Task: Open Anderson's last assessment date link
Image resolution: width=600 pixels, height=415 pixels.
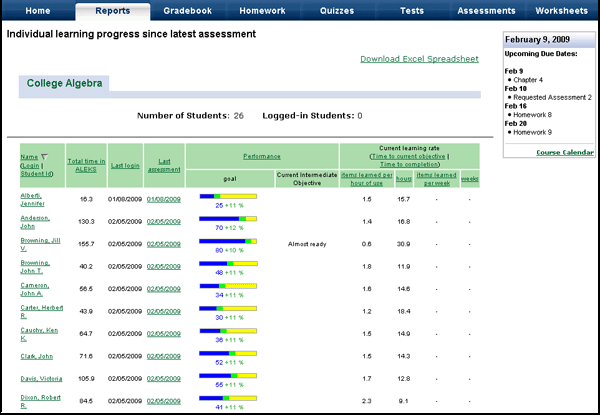Action: click(x=163, y=222)
